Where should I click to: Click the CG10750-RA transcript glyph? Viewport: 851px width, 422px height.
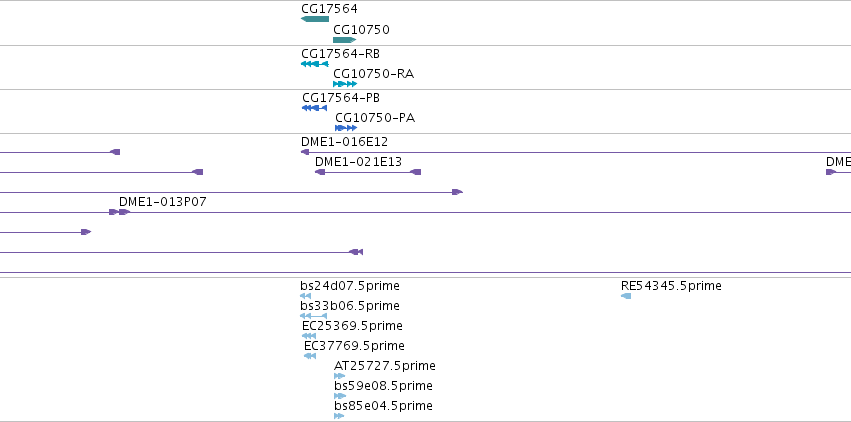(x=345, y=84)
